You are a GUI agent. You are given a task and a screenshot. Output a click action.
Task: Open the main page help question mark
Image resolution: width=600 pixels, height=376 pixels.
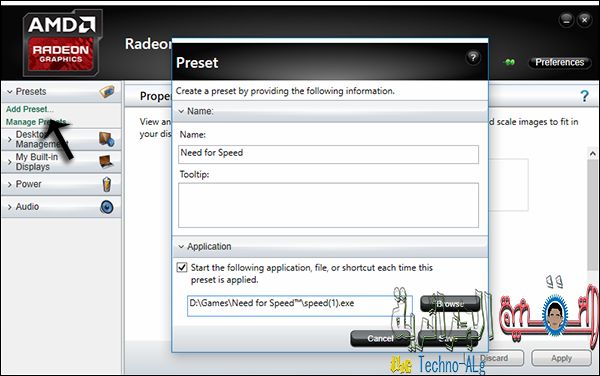pyautogui.click(x=584, y=96)
